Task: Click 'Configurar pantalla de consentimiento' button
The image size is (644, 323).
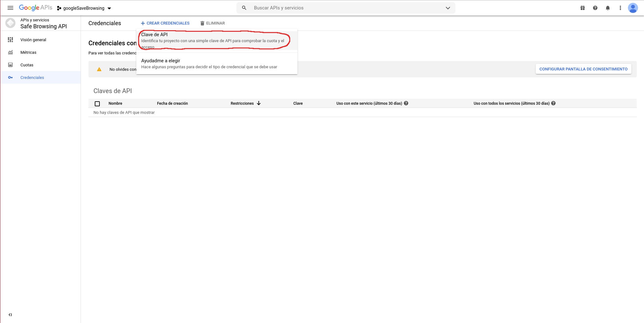Action: coord(583,69)
